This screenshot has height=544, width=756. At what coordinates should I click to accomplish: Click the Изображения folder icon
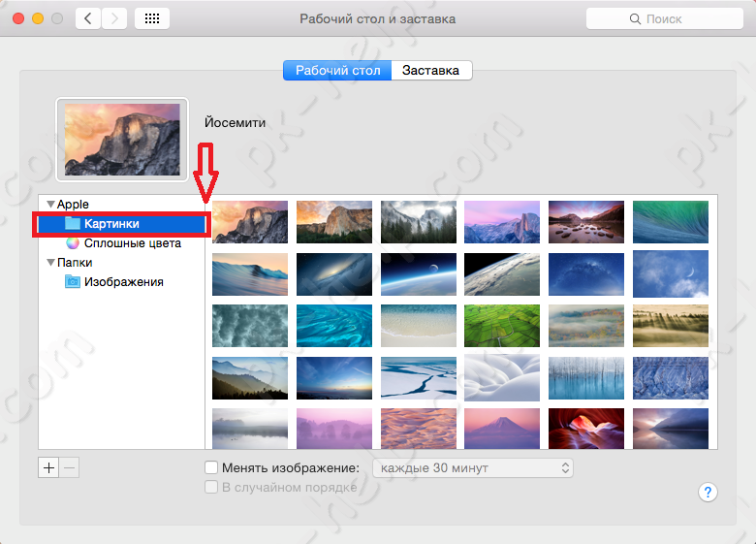tap(73, 281)
